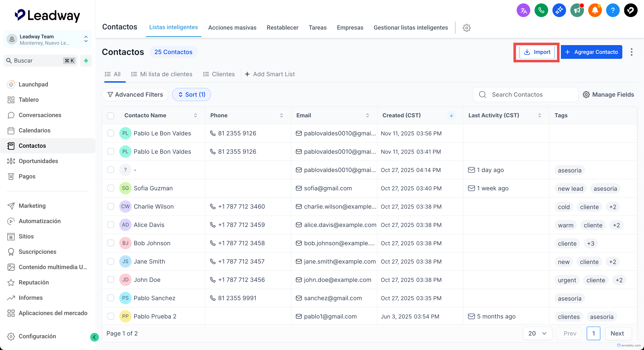Image resolution: width=644 pixels, height=350 pixels.
Task: Click the green lightning quick actions icon
Action: pyautogui.click(x=86, y=61)
